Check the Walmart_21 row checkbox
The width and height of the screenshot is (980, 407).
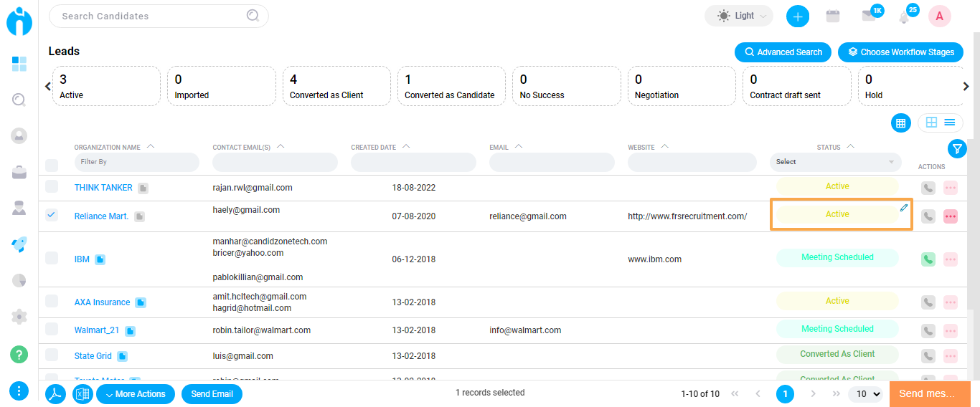click(x=52, y=329)
